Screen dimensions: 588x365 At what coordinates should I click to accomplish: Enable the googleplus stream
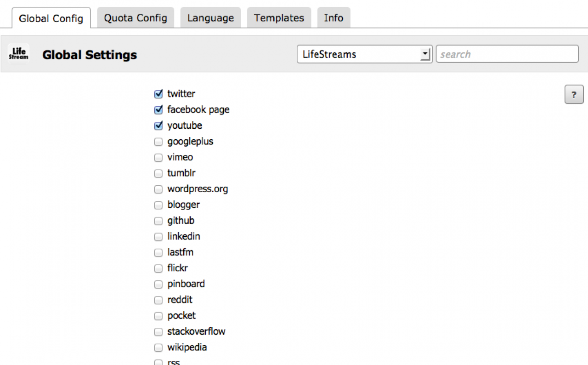[x=158, y=142]
